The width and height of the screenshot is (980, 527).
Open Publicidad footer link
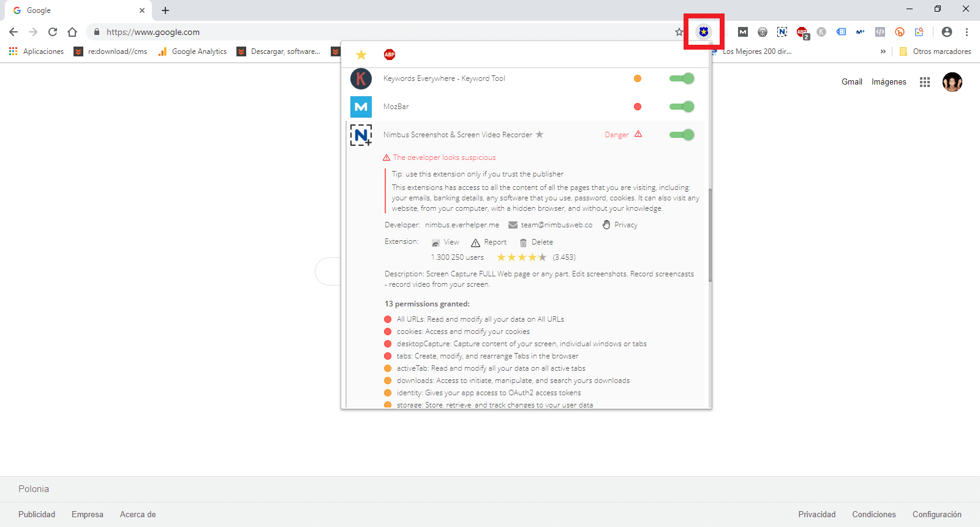coord(37,514)
